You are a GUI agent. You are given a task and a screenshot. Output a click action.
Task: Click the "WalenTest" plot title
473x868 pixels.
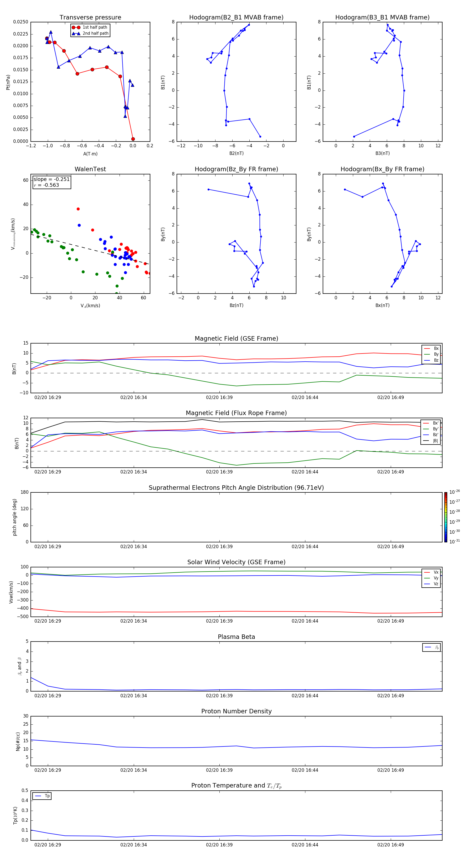[x=90, y=169]
